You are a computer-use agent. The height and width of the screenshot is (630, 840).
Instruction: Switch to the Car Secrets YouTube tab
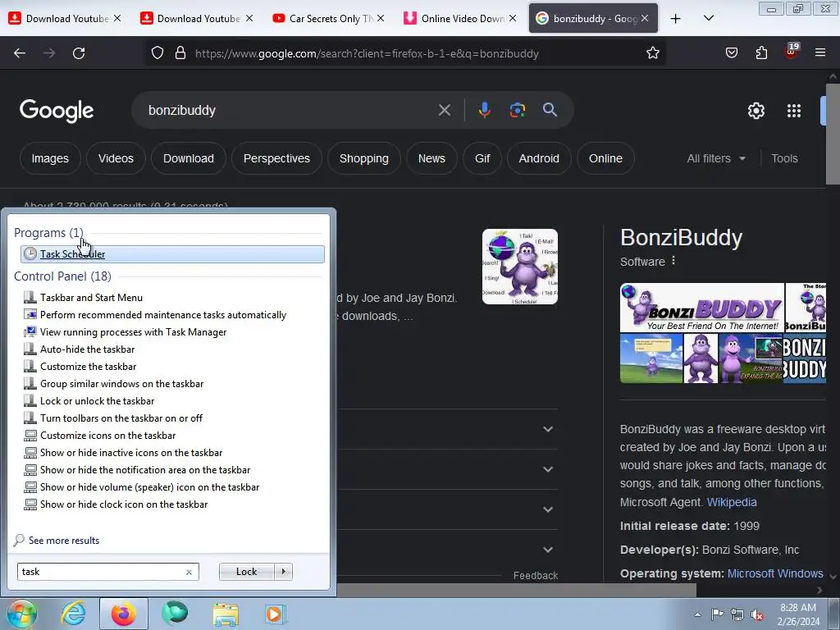point(328,18)
